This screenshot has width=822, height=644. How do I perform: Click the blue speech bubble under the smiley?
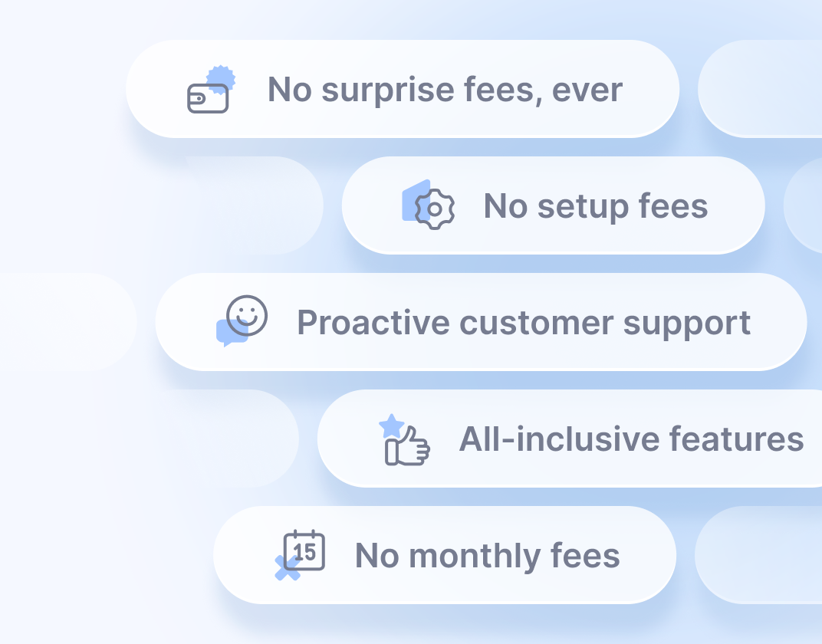click(x=231, y=333)
